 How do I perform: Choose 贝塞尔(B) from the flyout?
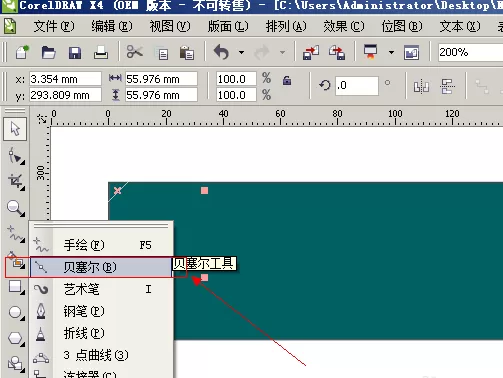tap(101, 267)
